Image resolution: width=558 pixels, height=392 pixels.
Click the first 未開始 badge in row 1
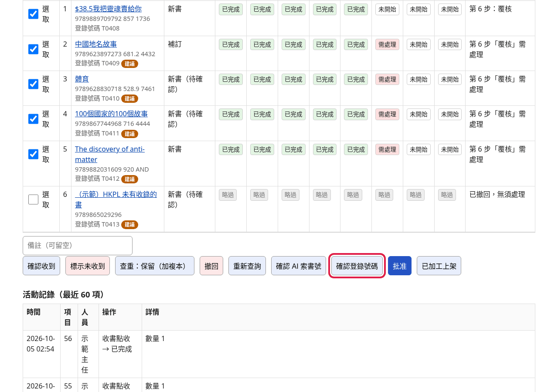click(387, 9)
